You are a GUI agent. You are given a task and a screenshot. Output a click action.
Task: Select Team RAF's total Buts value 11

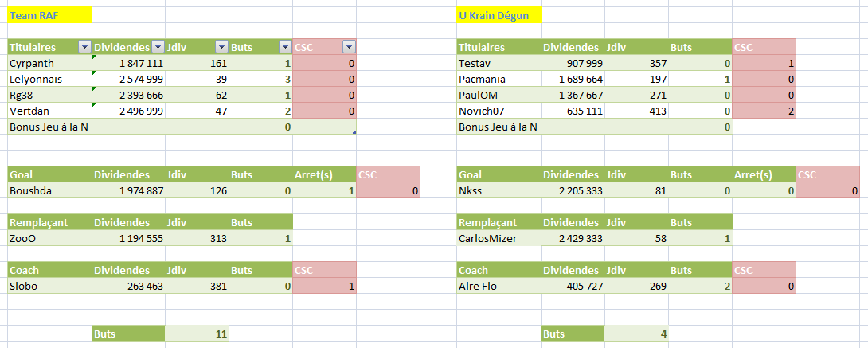[197, 334]
